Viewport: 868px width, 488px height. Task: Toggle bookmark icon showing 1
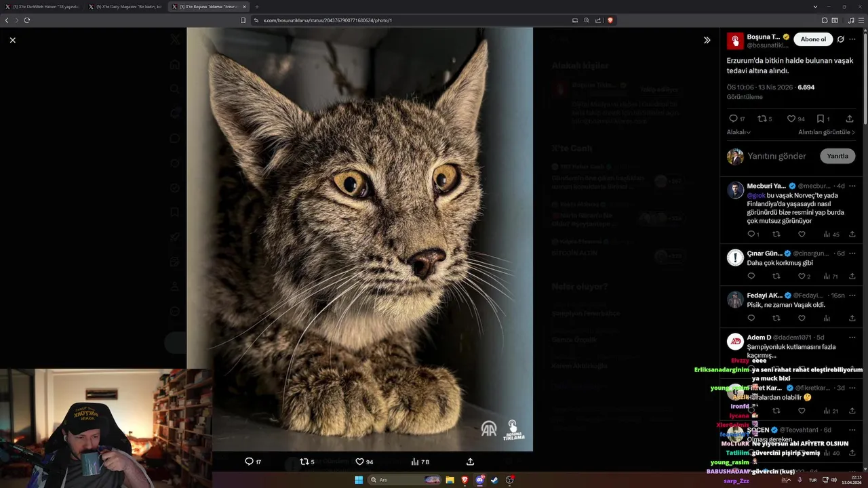pyautogui.click(x=823, y=119)
